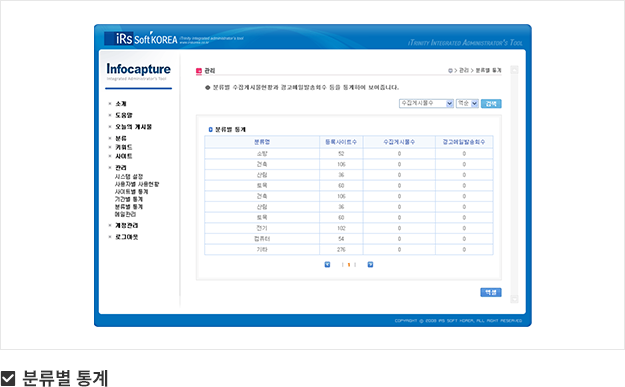Click the scrollbar down arrow

tap(514, 299)
